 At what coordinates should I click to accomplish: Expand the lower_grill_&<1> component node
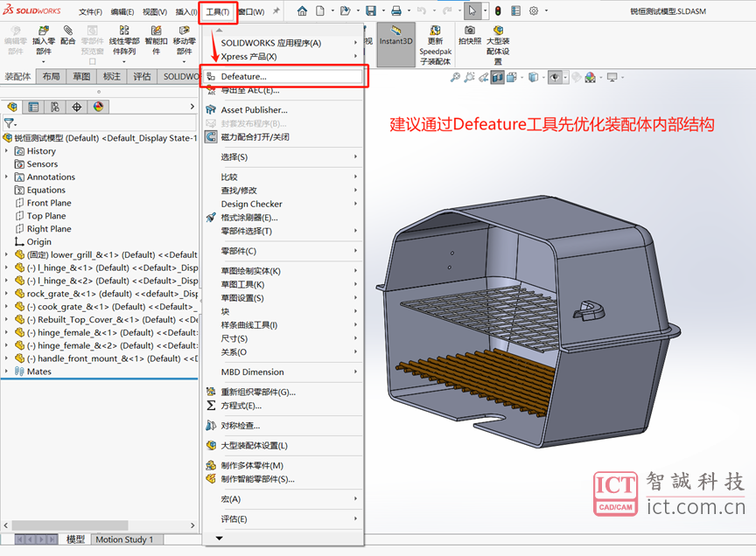pos(6,254)
